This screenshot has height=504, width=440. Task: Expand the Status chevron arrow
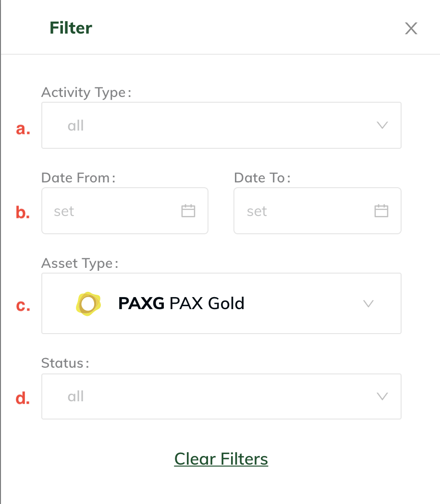click(x=382, y=396)
